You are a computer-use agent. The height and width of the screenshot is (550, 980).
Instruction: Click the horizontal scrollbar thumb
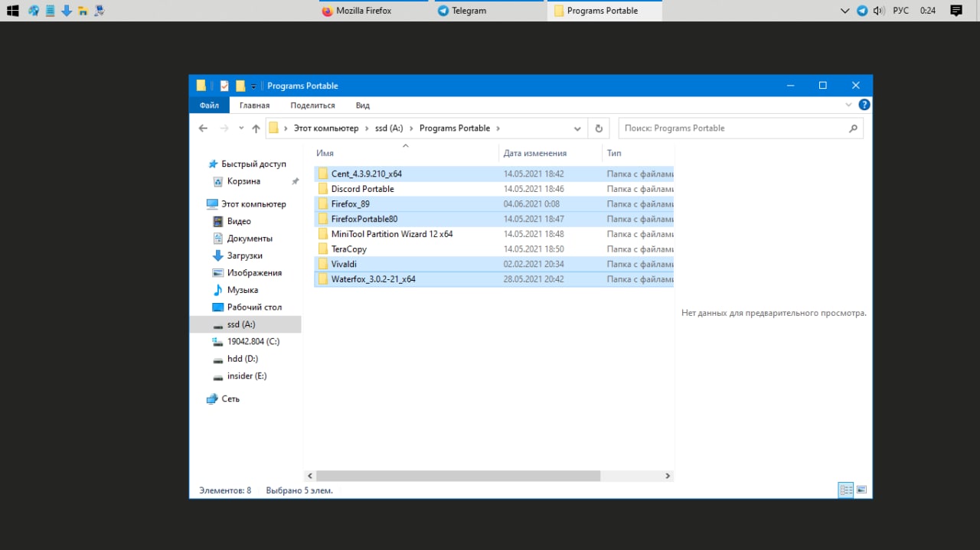(457, 476)
